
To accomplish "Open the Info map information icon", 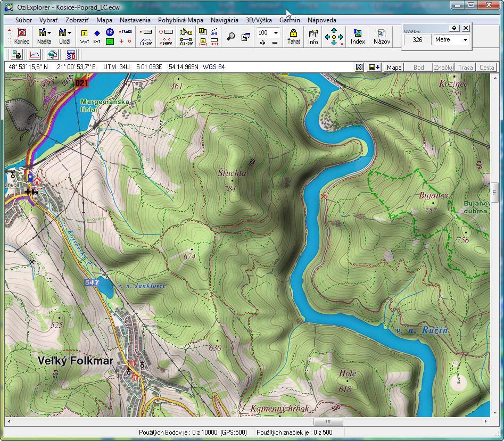I will click(313, 37).
